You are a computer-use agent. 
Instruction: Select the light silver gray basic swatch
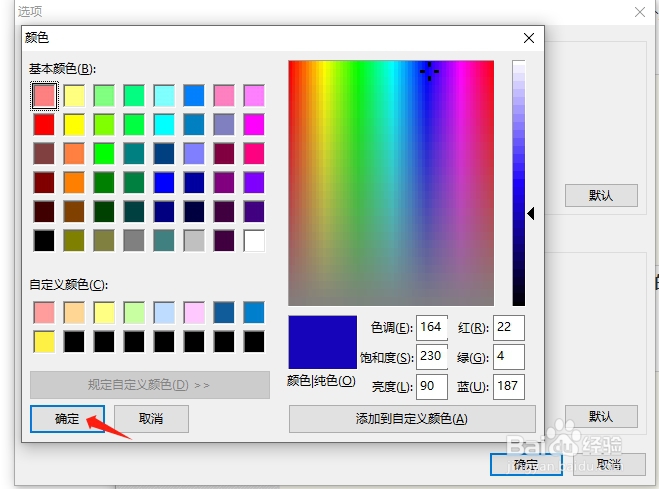[x=194, y=241]
